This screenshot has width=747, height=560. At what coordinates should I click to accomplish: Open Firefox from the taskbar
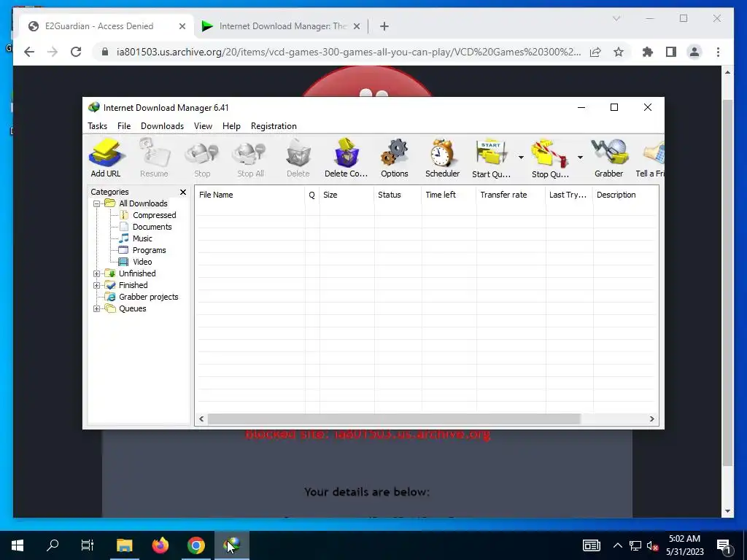tap(160, 545)
